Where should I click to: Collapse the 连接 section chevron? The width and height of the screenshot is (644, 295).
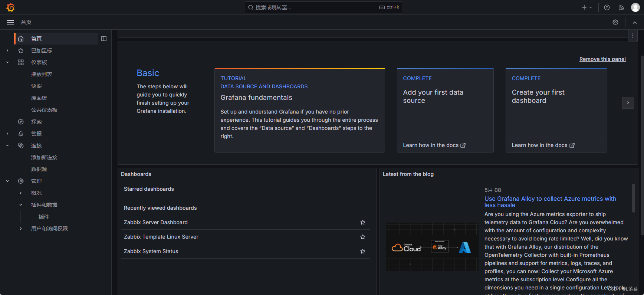[7, 145]
